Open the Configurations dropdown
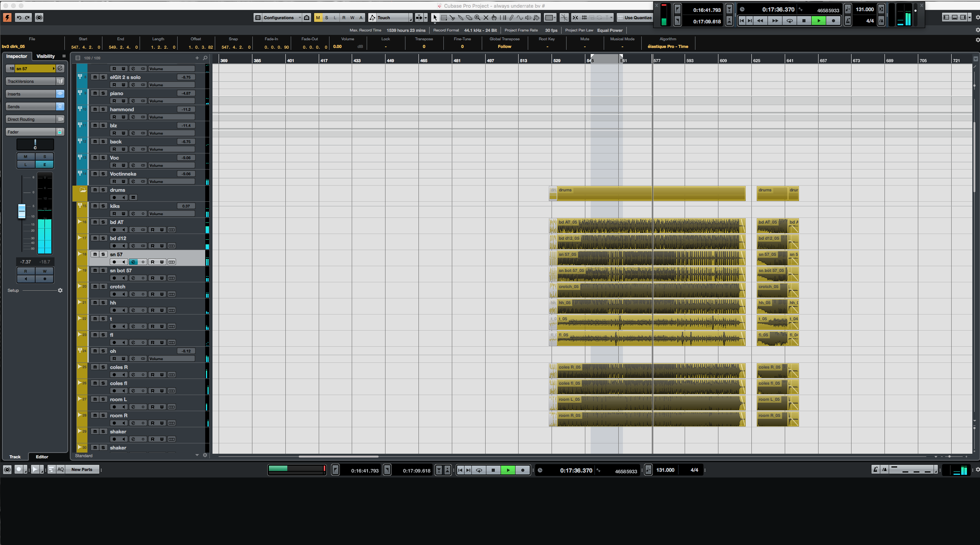The image size is (980, 545). (279, 18)
